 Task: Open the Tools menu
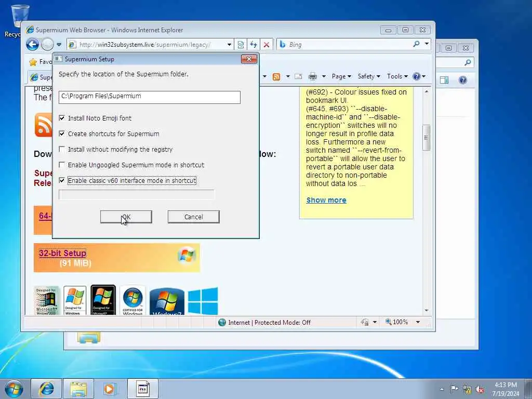click(397, 76)
